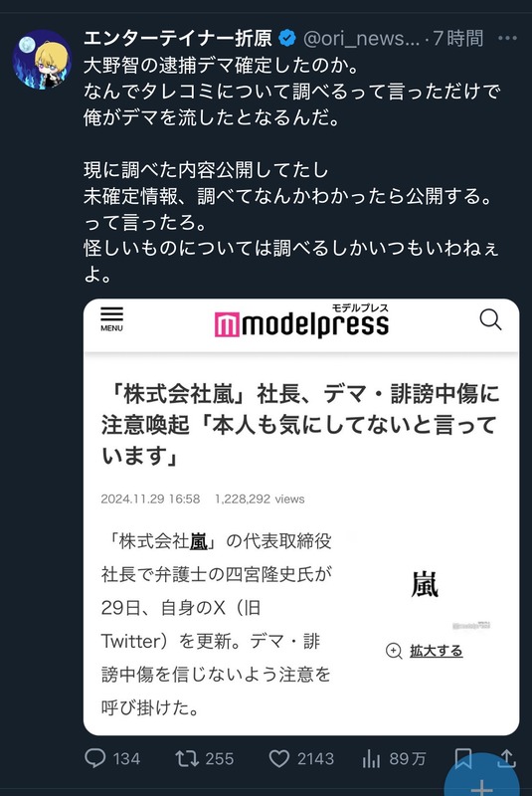Open the article headline 「株式会社嵐」社長
Screen dimensions: 532x796
click(300, 425)
